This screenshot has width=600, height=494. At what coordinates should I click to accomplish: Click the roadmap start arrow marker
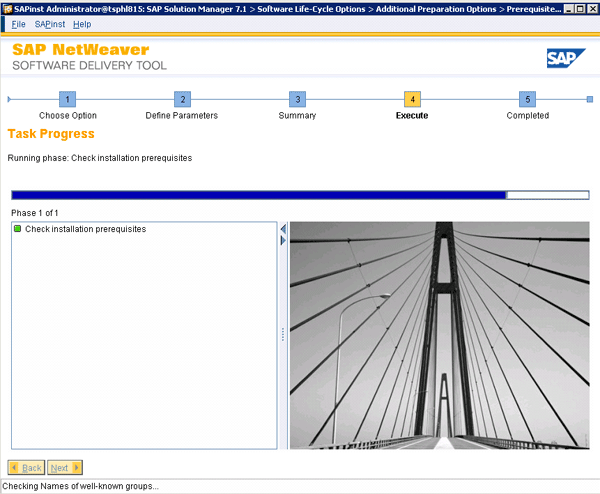(9, 99)
